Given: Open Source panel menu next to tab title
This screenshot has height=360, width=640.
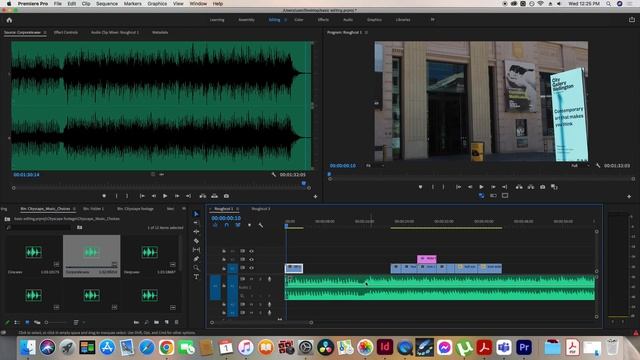Looking at the screenshot, I should tap(45, 32).
